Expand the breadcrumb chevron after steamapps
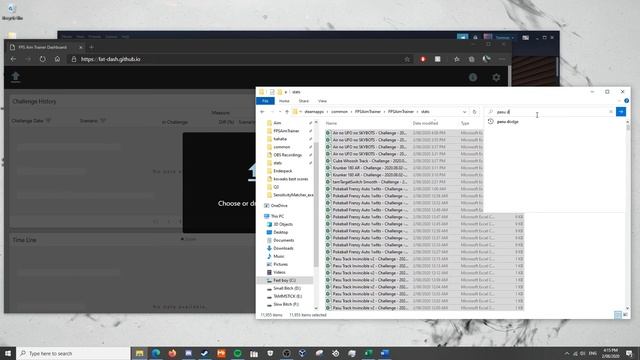 (x=327, y=112)
